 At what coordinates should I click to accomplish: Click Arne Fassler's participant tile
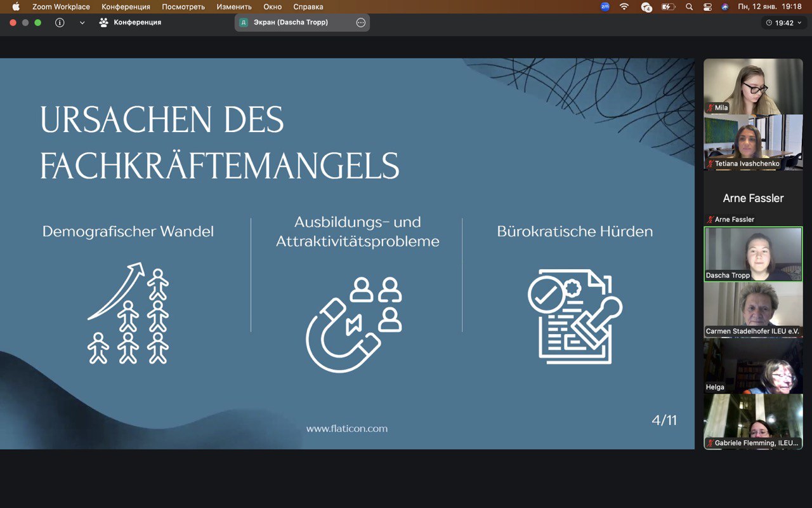753,198
